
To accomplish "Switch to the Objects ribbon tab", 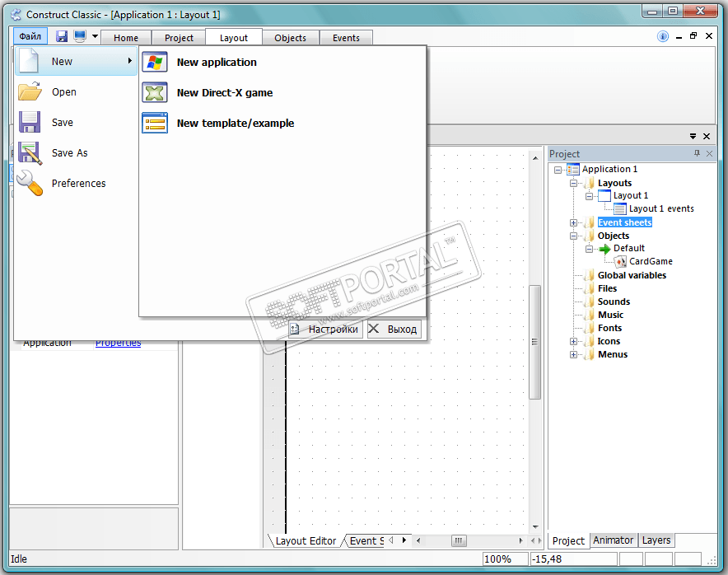I will (290, 38).
